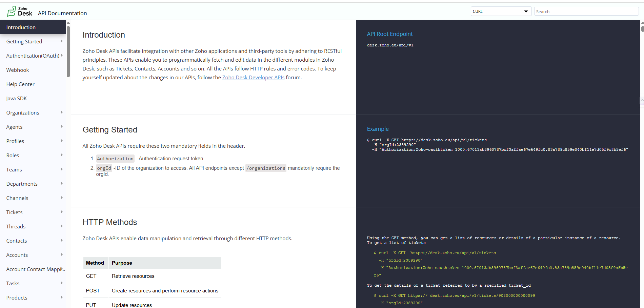Expand the Authentication(OAuth) sidebar arrow

62,55
